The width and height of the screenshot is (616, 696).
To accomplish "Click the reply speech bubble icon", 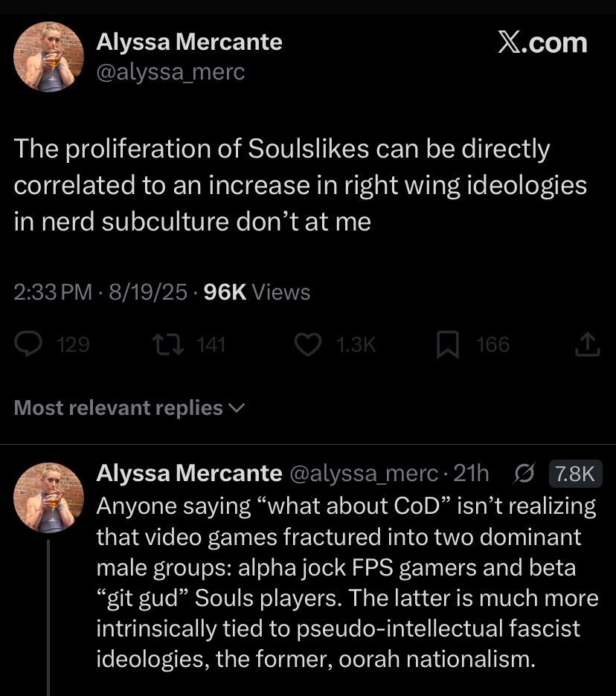I will point(29,344).
